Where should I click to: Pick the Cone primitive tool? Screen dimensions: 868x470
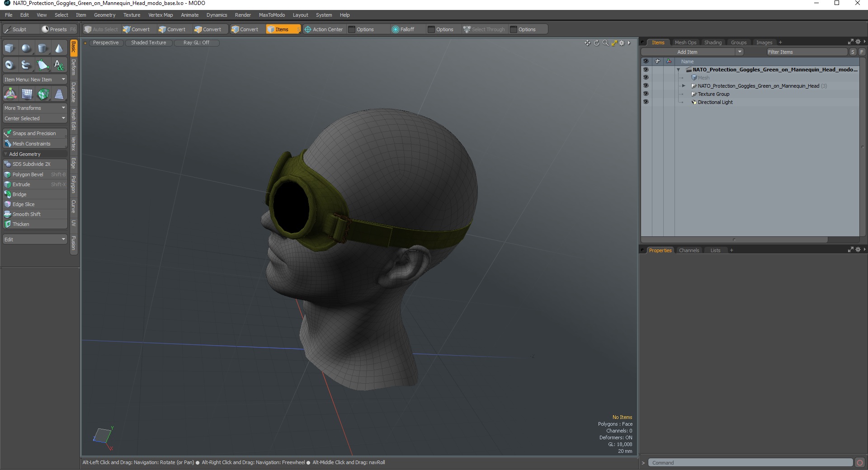coord(59,48)
